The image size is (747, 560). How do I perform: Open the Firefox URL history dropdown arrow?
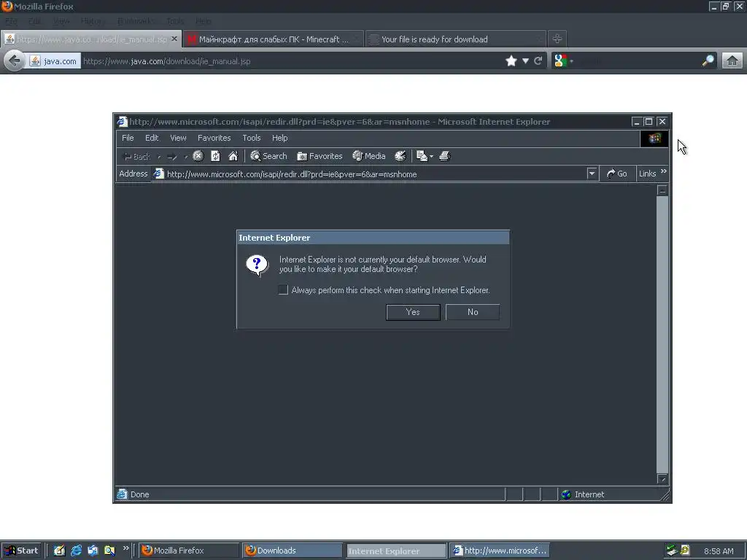[x=525, y=61]
